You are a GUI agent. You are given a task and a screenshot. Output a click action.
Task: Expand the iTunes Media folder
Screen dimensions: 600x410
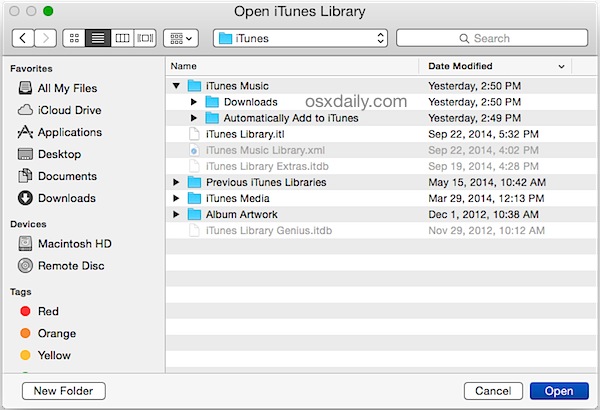[176, 198]
